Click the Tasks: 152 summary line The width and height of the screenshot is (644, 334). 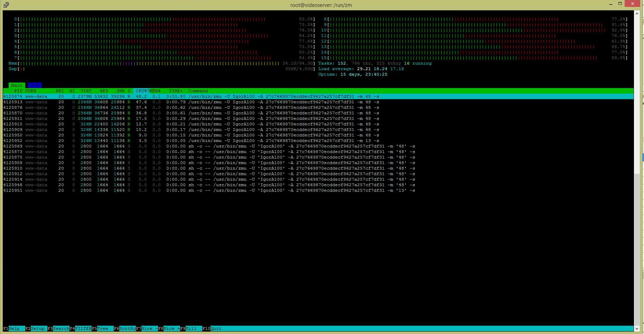[x=375, y=63]
